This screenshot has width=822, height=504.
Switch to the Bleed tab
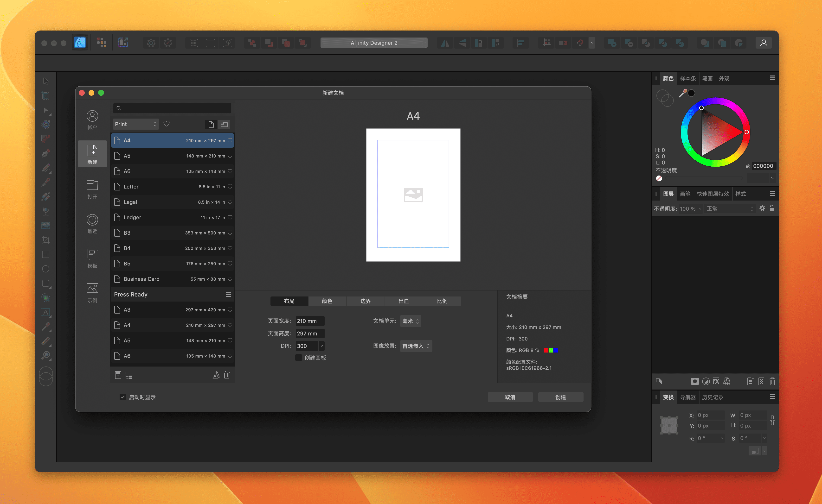[403, 301]
